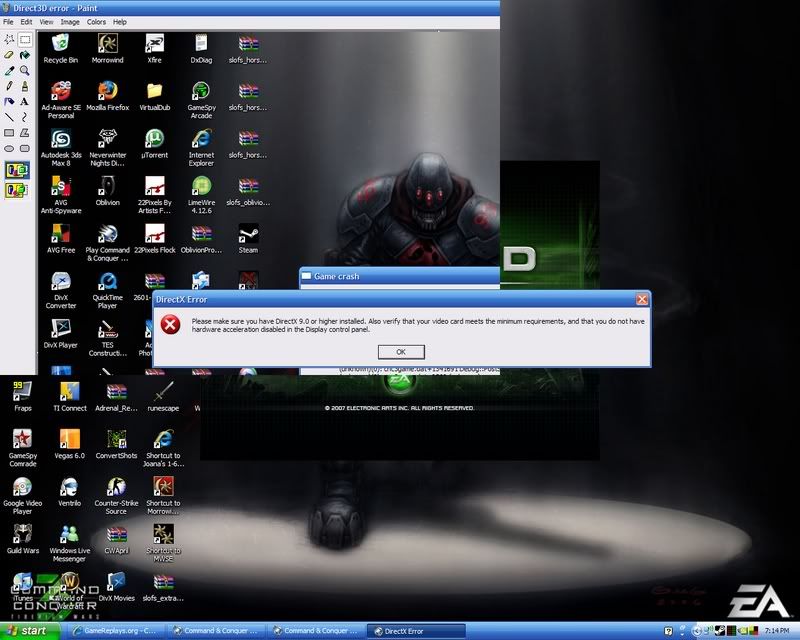
Task: Choose the Airbrush spray can tool
Action: [x=9, y=102]
